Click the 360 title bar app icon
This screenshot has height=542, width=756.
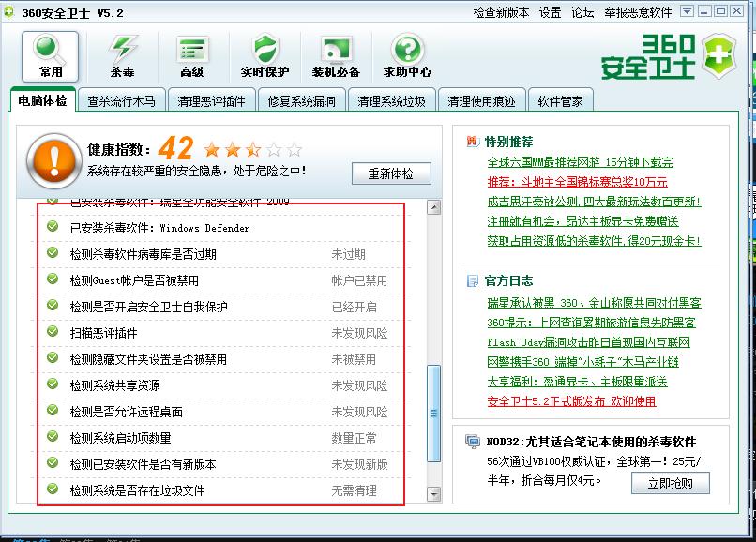pos(8,12)
